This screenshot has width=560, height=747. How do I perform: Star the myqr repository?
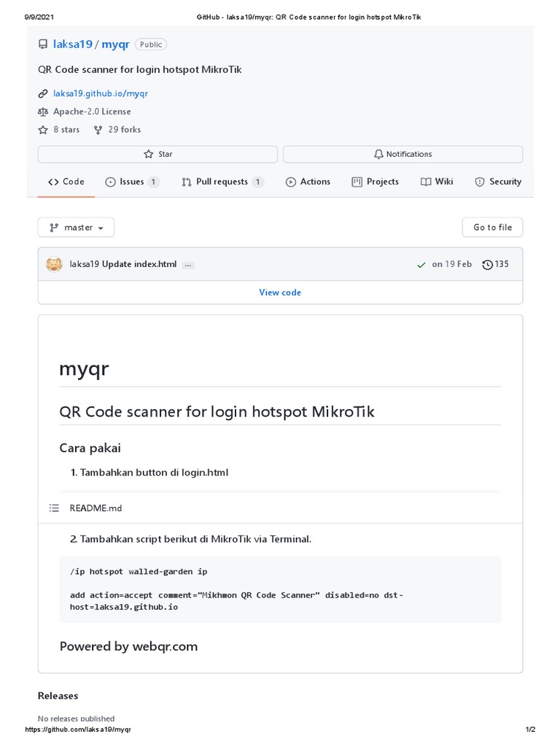coord(157,154)
